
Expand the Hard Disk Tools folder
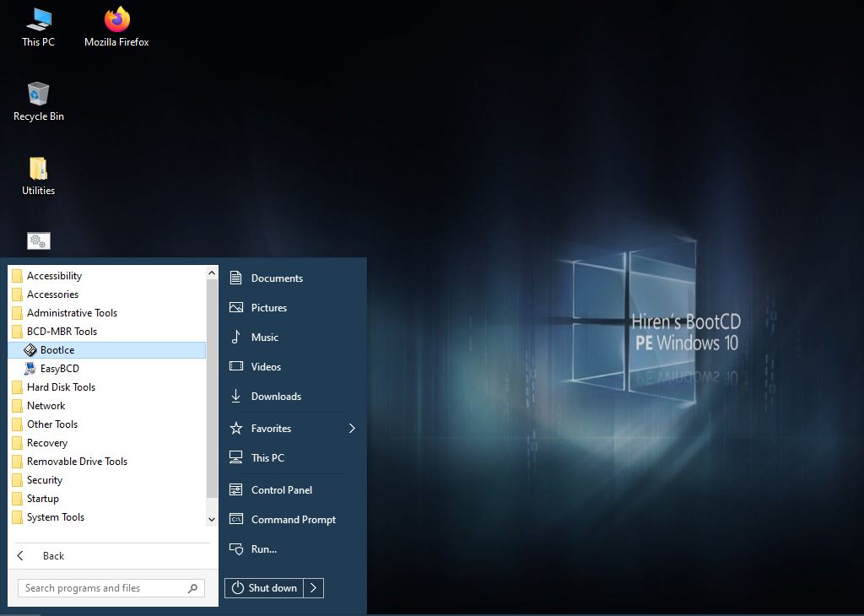tap(61, 387)
